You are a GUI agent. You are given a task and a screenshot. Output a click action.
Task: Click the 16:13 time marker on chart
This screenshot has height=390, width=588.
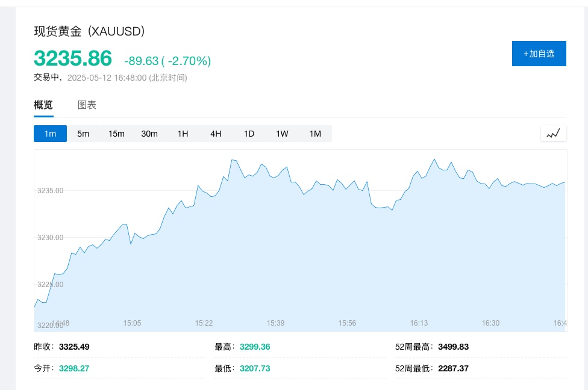419,323
